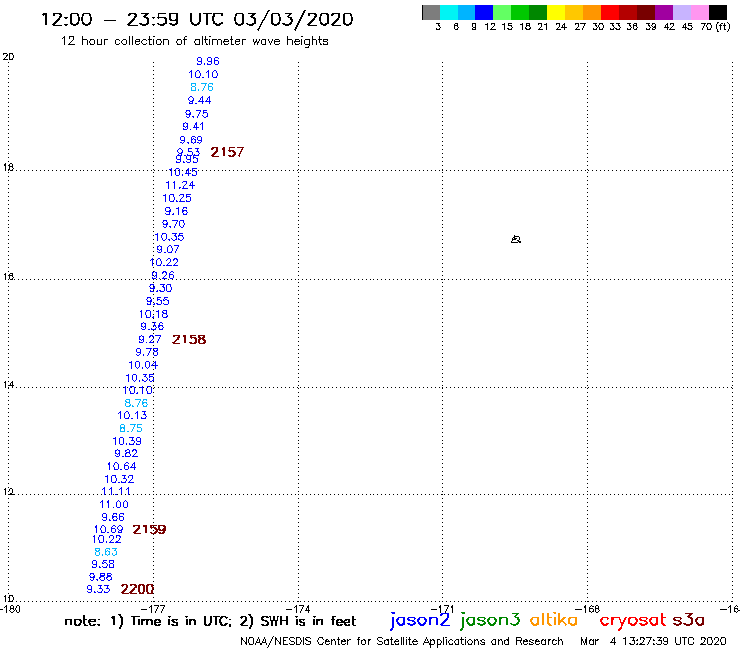Click the cryosat satellite legend label
This screenshot has width=740, height=650.
632,621
